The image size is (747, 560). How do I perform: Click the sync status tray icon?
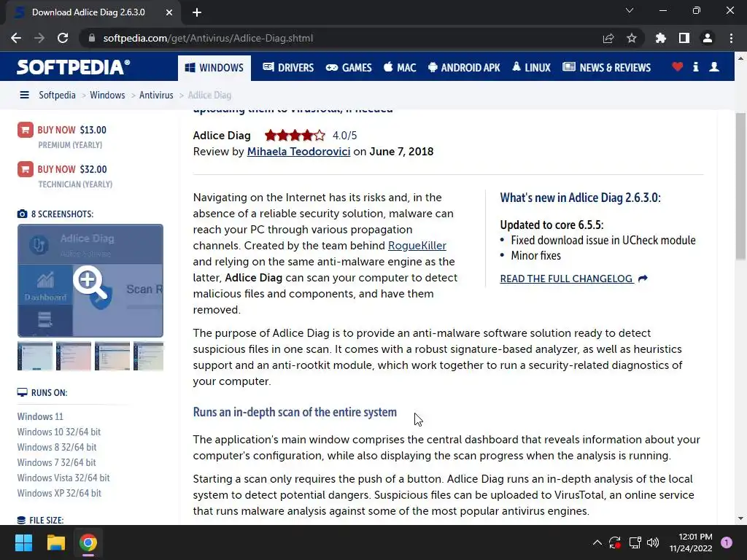[x=614, y=542]
